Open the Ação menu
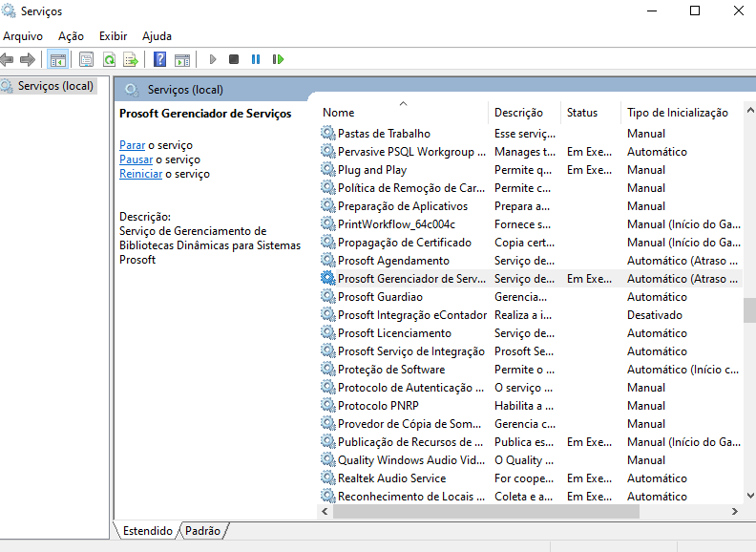Image resolution: width=756 pixels, height=552 pixels. coord(71,36)
